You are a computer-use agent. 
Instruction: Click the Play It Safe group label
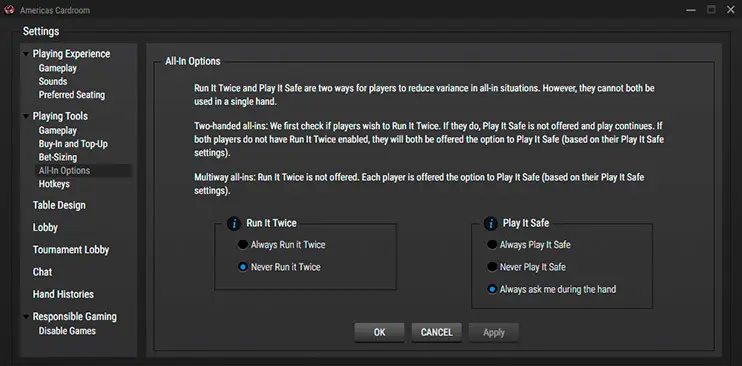(x=526, y=223)
